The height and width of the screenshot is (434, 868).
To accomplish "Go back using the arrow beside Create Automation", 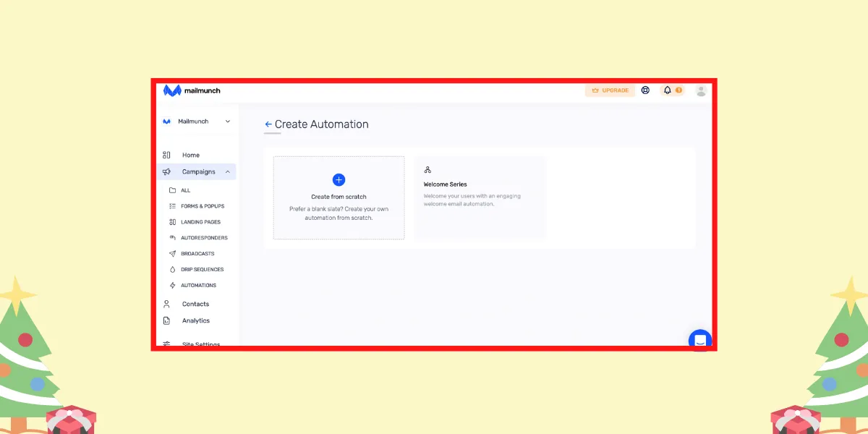I will click(268, 124).
